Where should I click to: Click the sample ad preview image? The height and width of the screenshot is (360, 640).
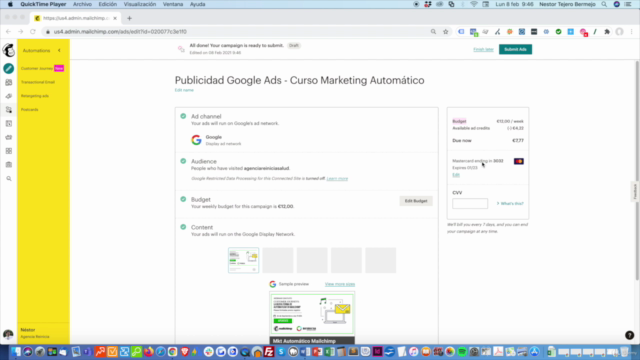312,313
